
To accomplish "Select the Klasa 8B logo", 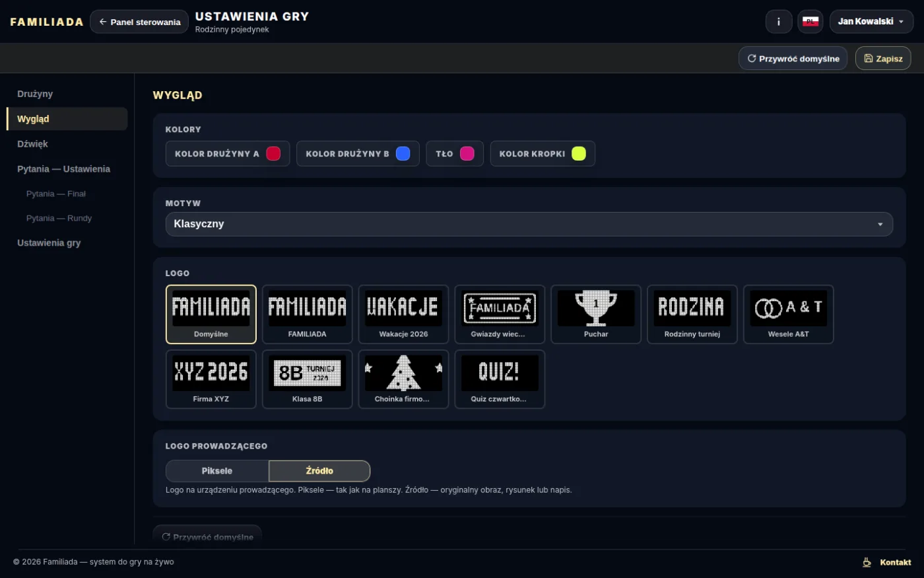I will [x=307, y=379].
